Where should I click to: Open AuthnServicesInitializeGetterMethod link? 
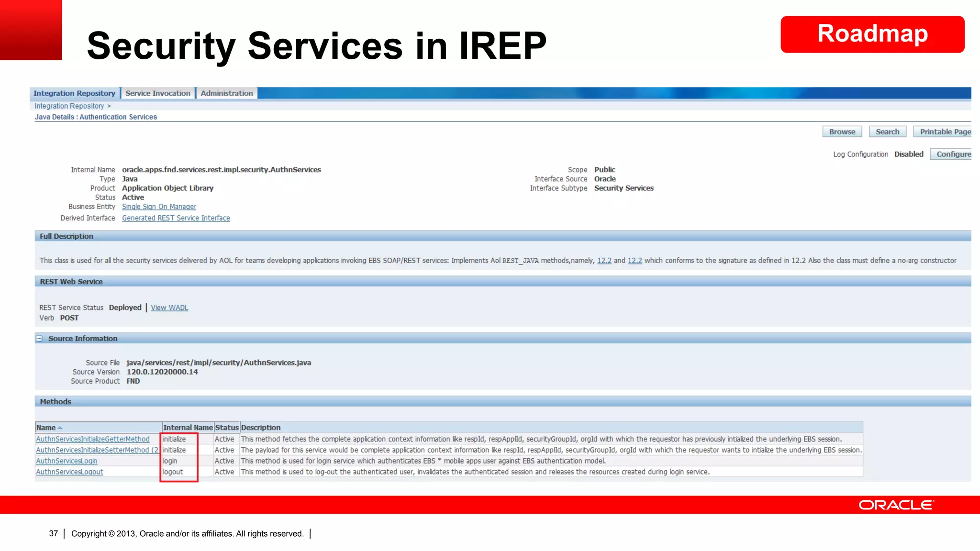(93, 439)
